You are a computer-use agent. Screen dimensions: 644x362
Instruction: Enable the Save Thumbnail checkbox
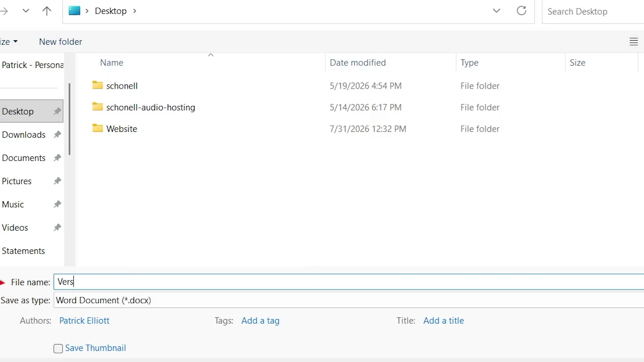(58, 349)
